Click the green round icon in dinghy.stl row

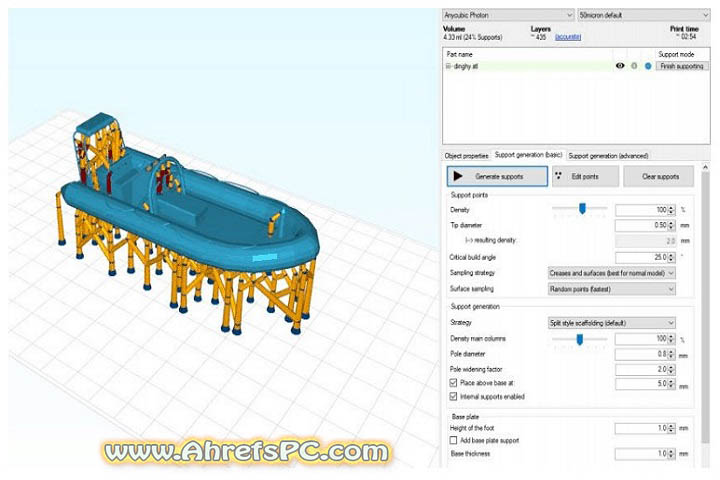tap(634, 66)
